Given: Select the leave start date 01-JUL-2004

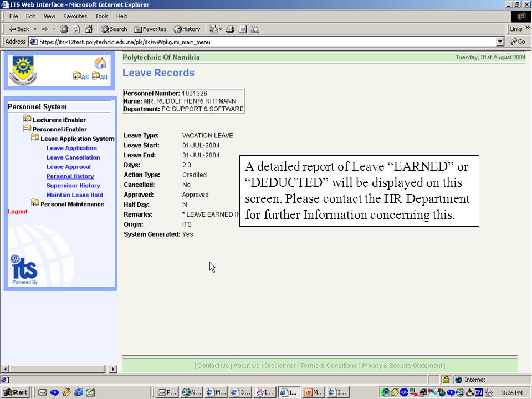Looking at the screenshot, I should [x=201, y=145].
